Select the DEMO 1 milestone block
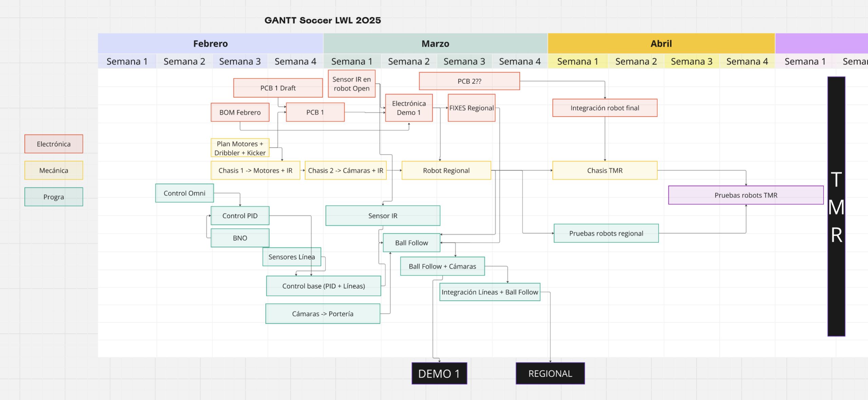 (439, 374)
